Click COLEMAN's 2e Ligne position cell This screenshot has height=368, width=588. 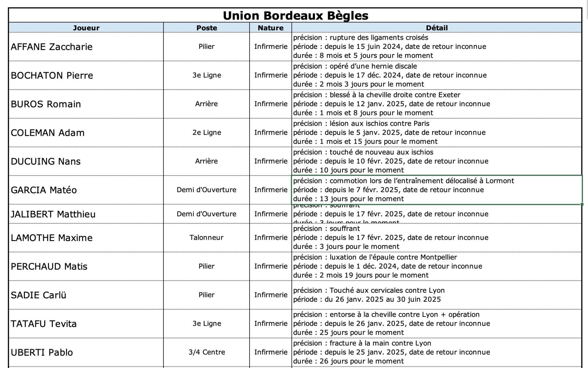point(206,132)
